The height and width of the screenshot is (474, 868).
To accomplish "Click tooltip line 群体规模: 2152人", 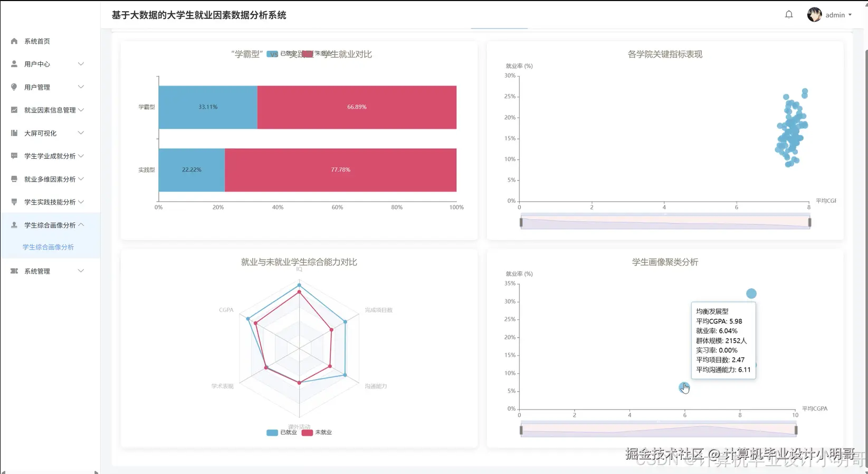I will [x=721, y=340].
